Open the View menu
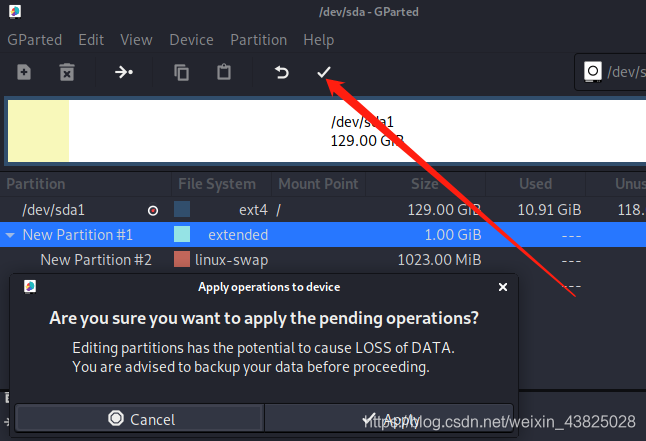The image size is (646, 441). [136, 40]
